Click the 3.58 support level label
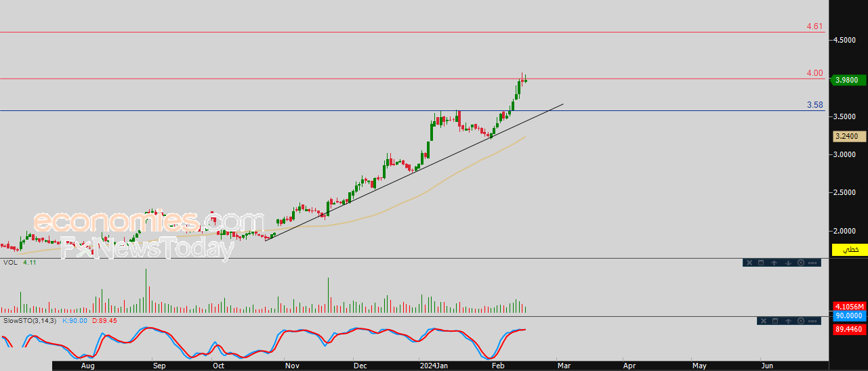This screenshot has width=868, height=371. coord(814,105)
